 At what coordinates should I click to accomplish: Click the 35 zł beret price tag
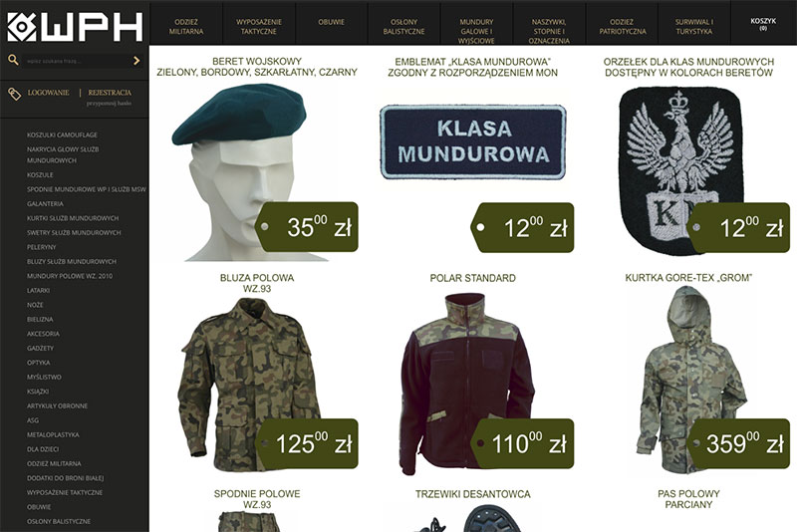pyautogui.click(x=307, y=227)
